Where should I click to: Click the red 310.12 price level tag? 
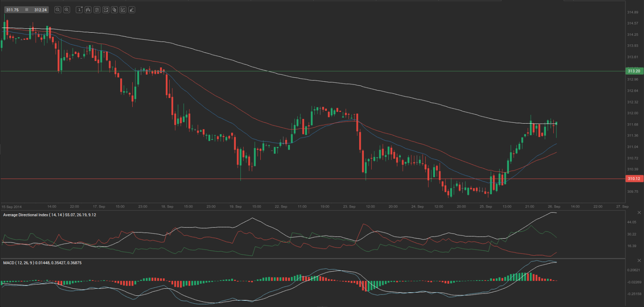click(x=634, y=179)
